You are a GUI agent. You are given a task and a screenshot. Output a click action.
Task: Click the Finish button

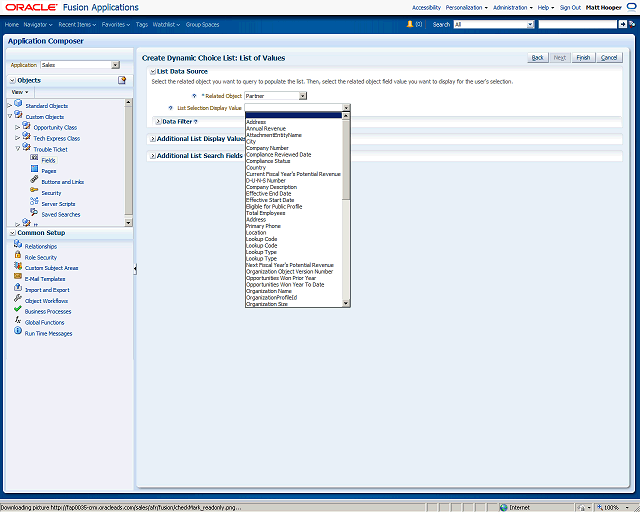583,58
